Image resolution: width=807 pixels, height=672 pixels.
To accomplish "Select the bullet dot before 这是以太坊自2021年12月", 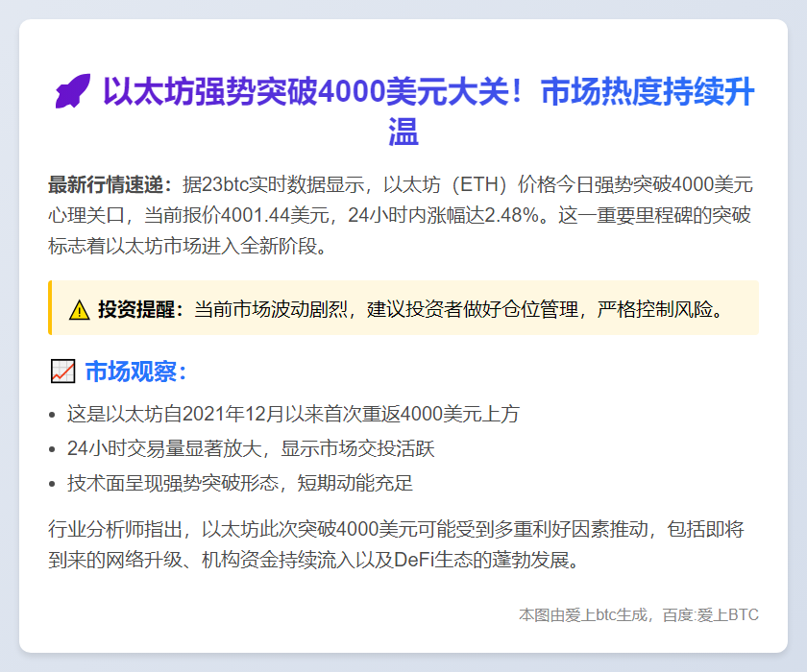I will click(x=52, y=415).
